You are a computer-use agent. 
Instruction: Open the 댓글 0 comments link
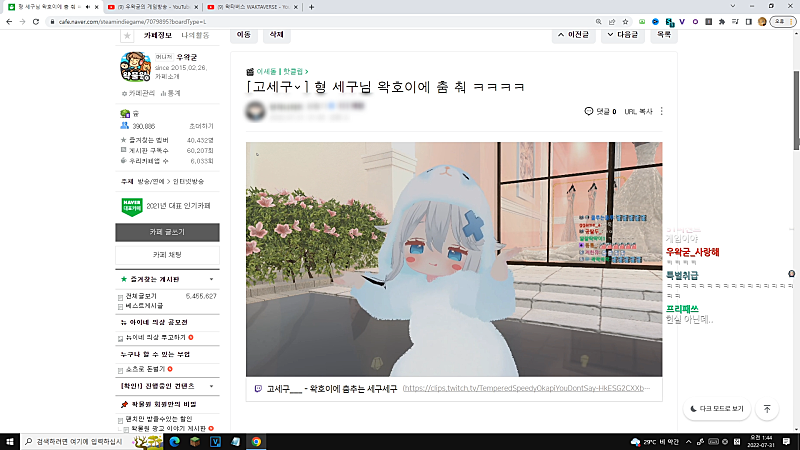click(601, 111)
